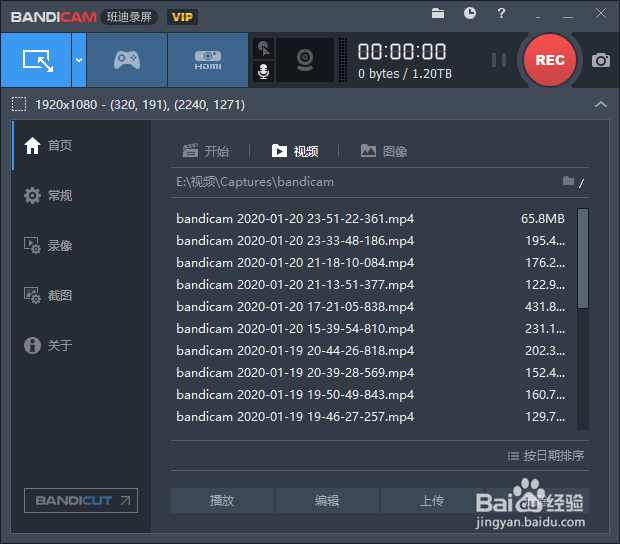Click the 上传 upload button
Viewport: 620px width, 544px height.
[x=432, y=501]
